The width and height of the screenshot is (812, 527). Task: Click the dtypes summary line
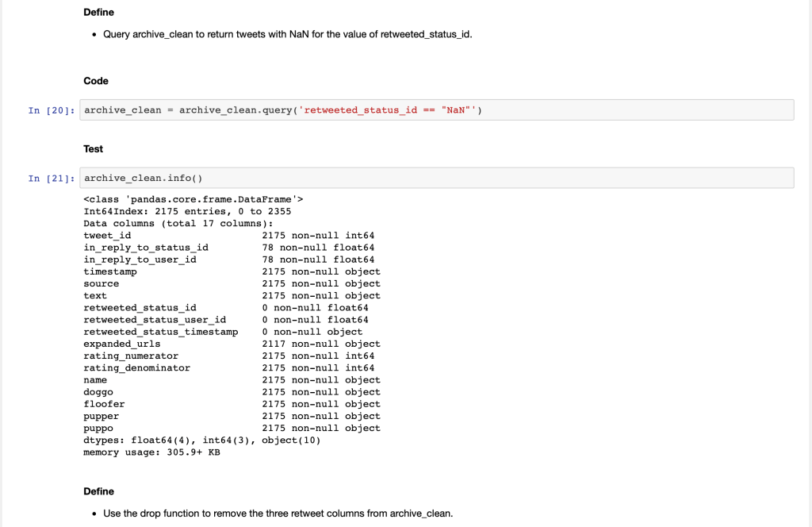click(x=202, y=440)
